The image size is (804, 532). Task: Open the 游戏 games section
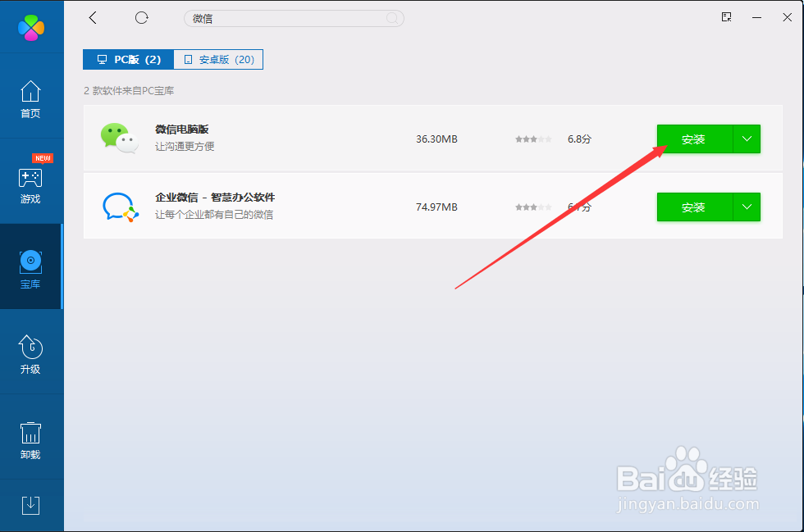pyautogui.click(x=30, y=185)
